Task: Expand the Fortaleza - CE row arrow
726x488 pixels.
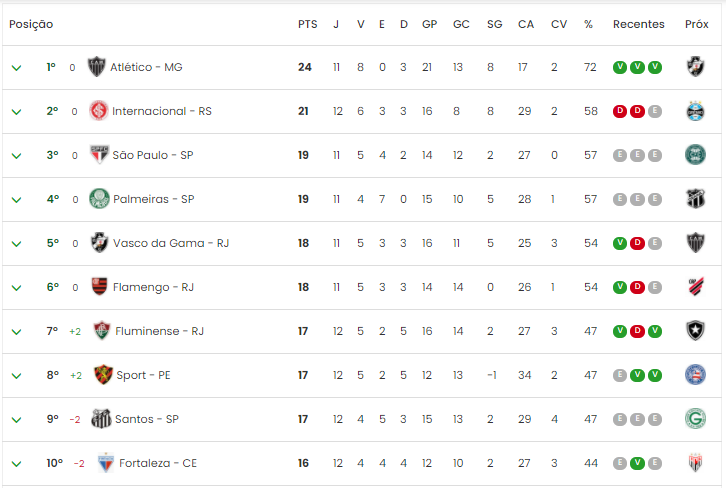Action: [x=16, y=464]
